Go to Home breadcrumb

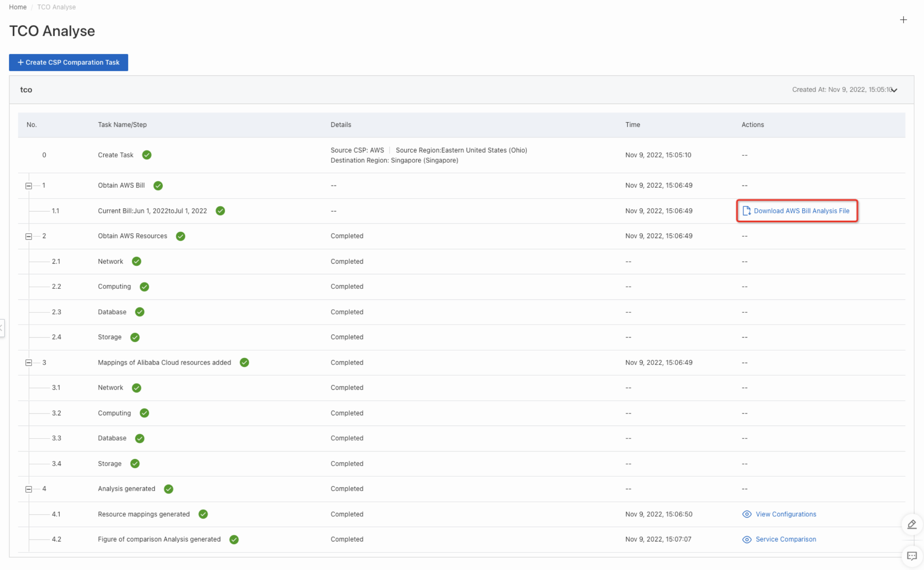18,7
